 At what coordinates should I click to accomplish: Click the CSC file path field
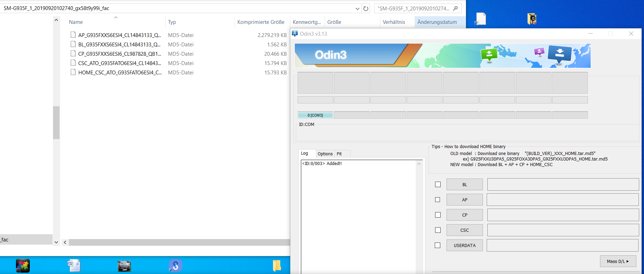point(563,230)
